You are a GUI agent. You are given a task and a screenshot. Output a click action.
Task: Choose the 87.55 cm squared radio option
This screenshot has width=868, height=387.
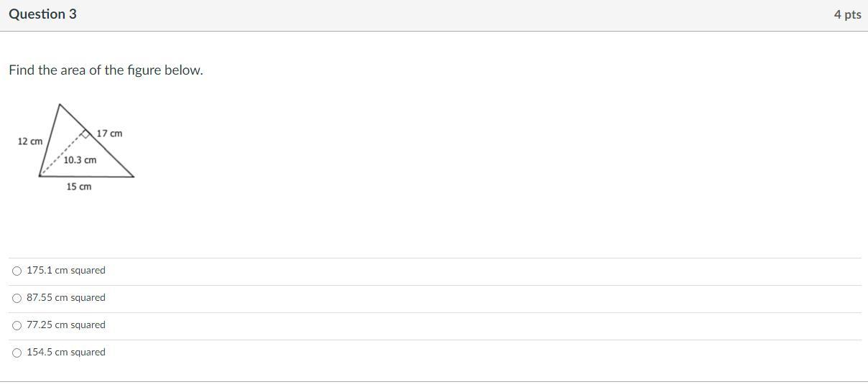[17, 298]
